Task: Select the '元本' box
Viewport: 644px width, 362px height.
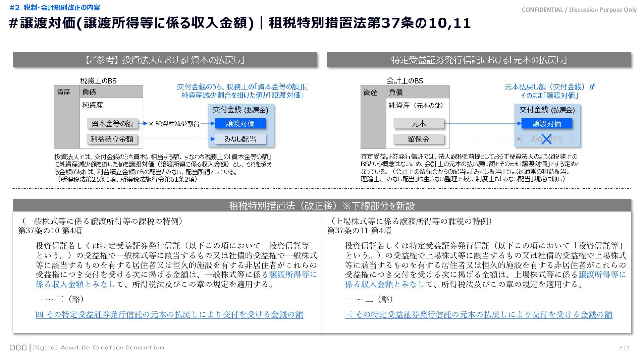Action: (419, 123)
